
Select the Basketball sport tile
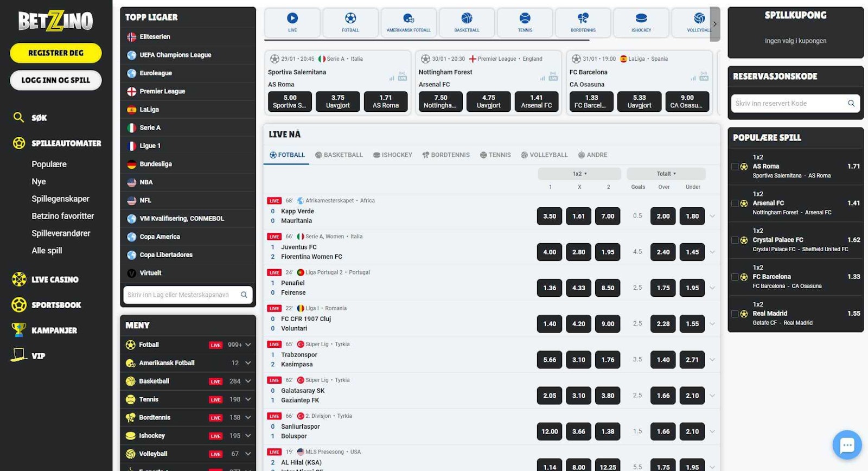point(467,22)
